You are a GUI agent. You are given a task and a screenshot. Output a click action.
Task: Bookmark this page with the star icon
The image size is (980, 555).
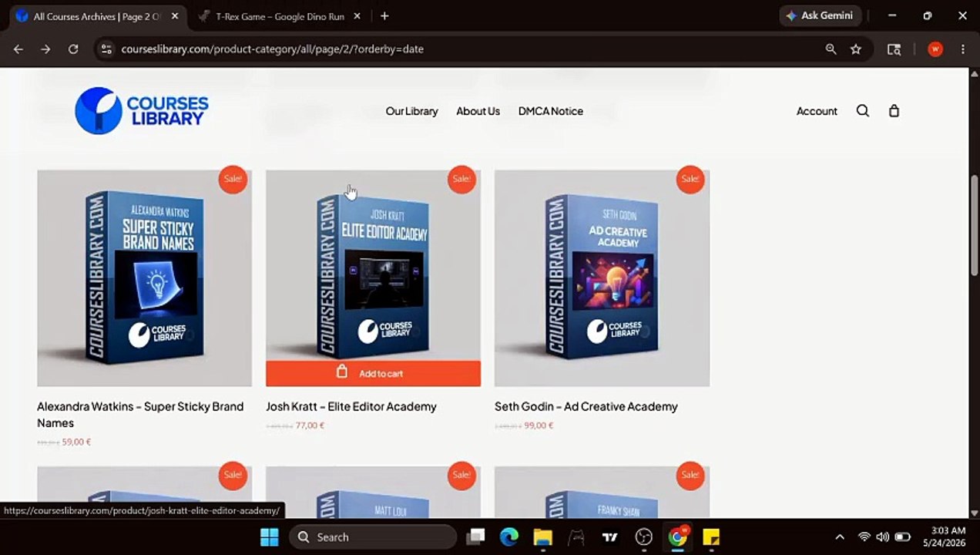[x=856, y=49]
